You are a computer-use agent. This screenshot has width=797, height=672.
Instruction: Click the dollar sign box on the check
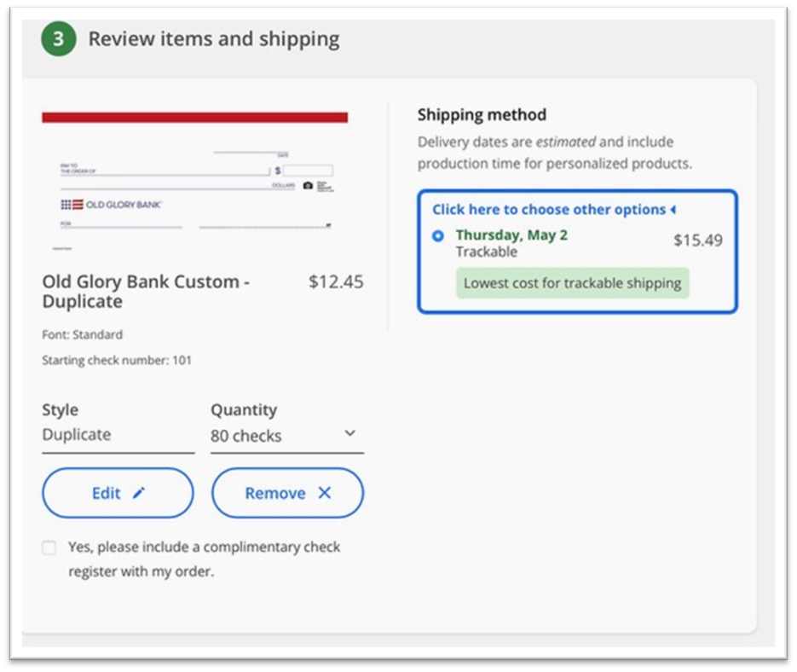pos(309,170)
